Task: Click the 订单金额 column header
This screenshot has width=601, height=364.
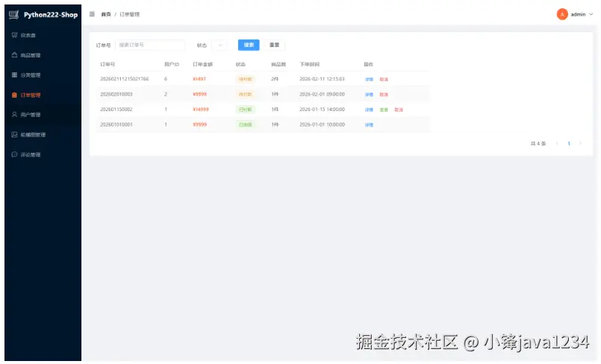Action: click(x=203, y=64)
